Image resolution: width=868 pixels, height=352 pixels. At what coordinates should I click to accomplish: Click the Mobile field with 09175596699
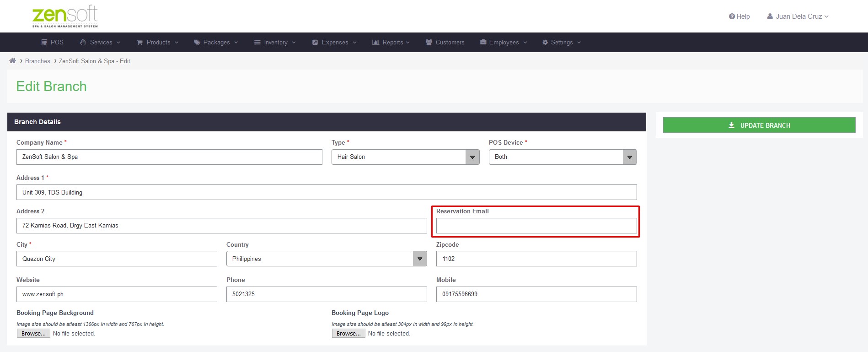tap(536, 294)
